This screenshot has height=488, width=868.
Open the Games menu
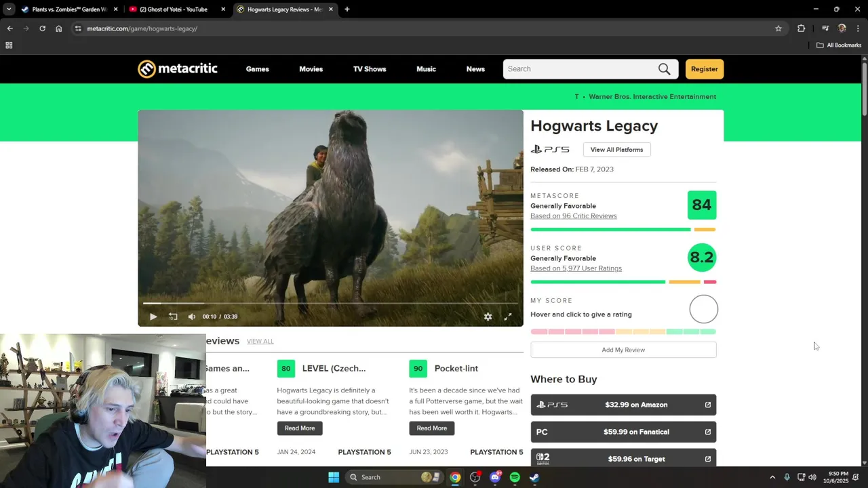tap(258, 69)
